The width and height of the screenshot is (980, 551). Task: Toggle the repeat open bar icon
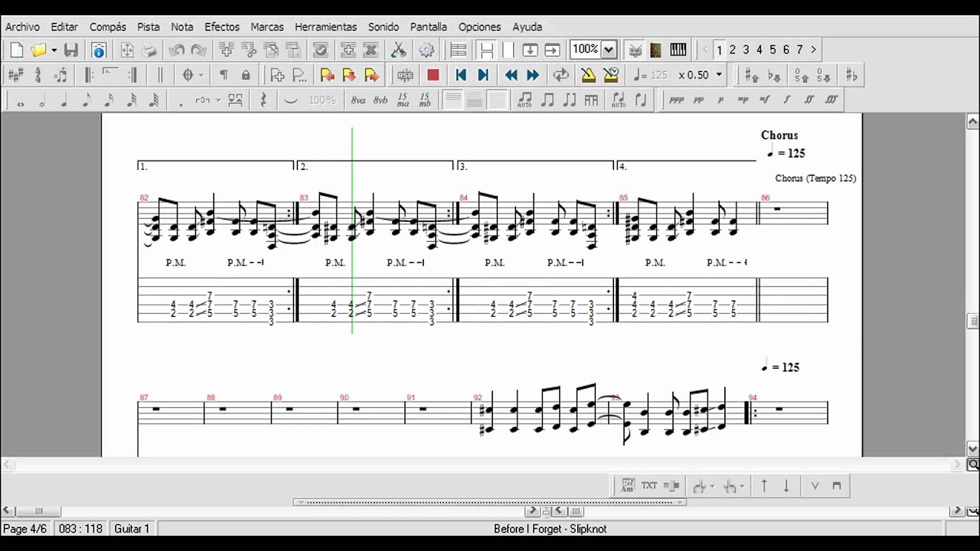(90, 75)
